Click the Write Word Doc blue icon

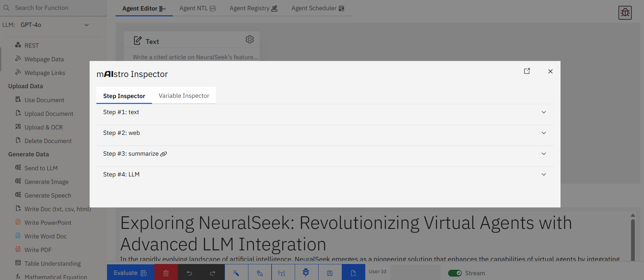tap(18, 235)
